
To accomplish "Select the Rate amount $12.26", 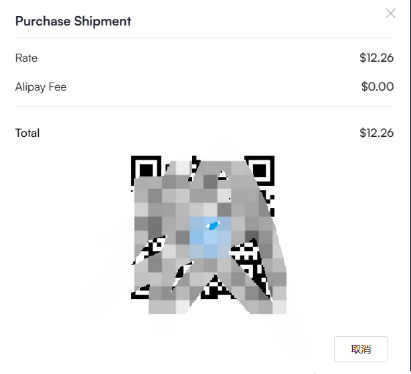I will (x=376, y=58).
